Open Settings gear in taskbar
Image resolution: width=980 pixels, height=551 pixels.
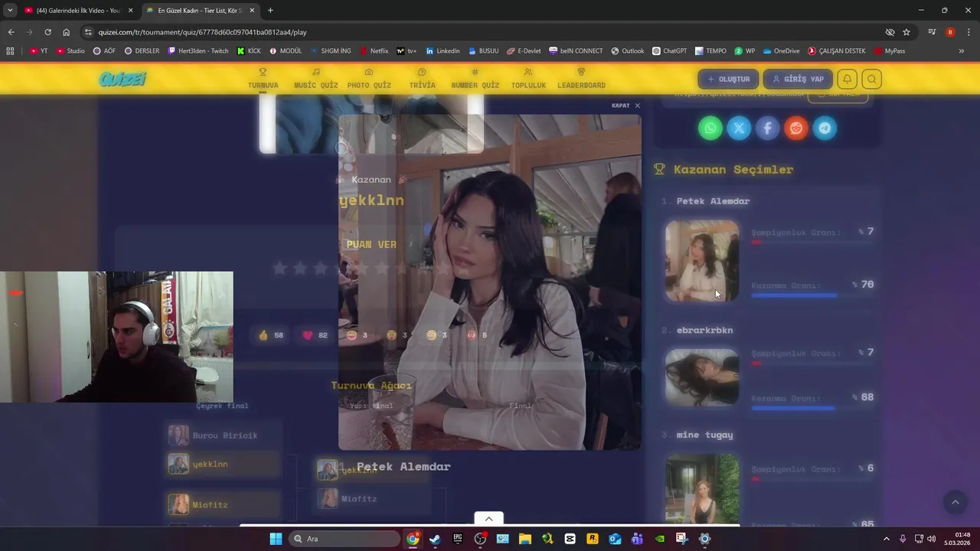(x=704, y=539)
